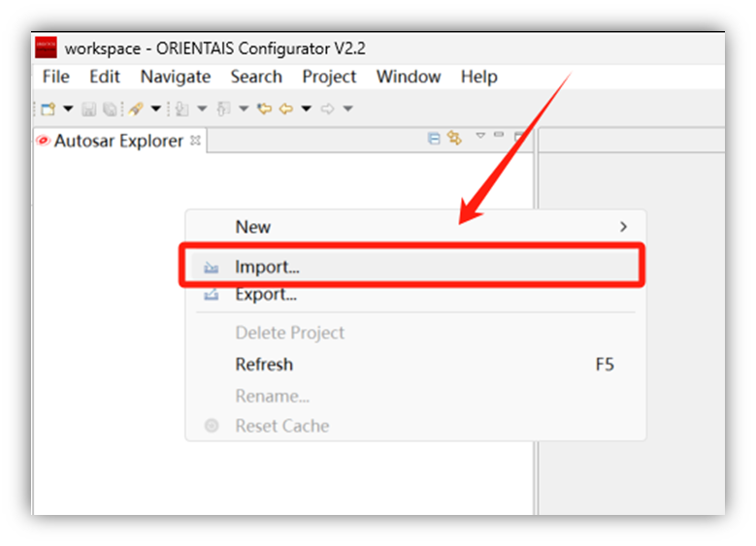Click the Export icon in context menu

click(x=212, y=294)
